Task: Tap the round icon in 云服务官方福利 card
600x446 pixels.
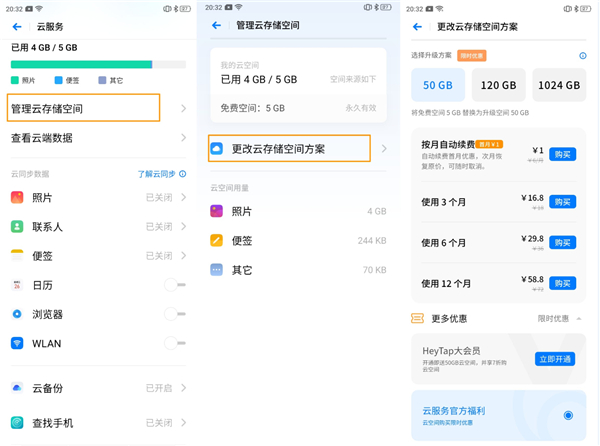Action: [568, 415]
